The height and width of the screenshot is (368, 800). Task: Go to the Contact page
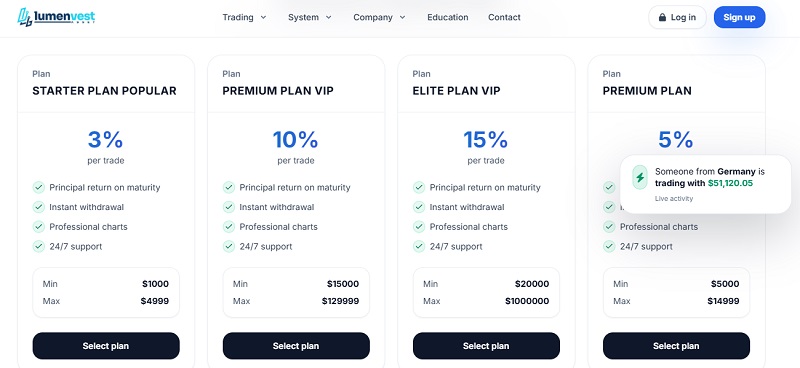coord(504,17)
